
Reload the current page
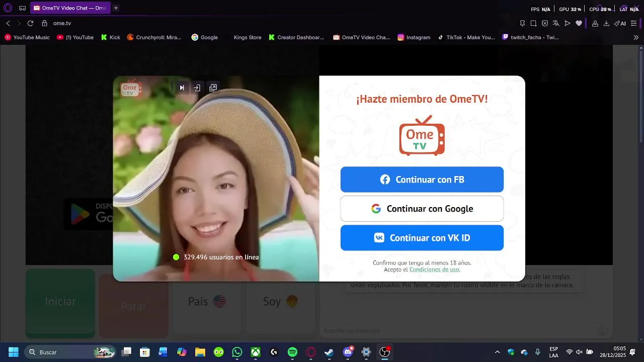30,23
